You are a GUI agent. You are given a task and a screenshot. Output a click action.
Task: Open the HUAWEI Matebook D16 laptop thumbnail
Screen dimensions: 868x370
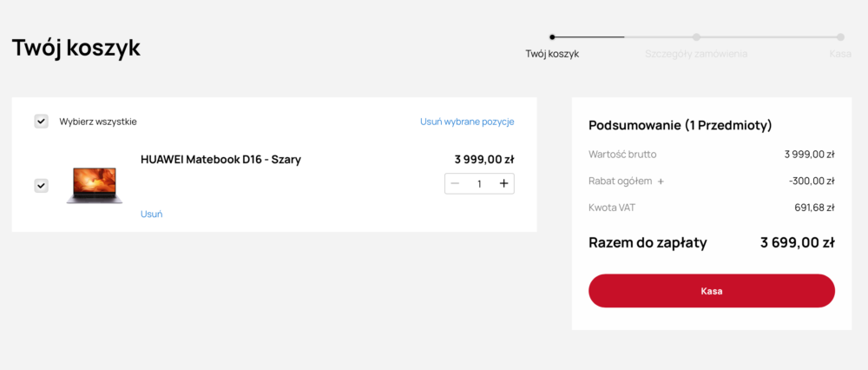point(95,186)
